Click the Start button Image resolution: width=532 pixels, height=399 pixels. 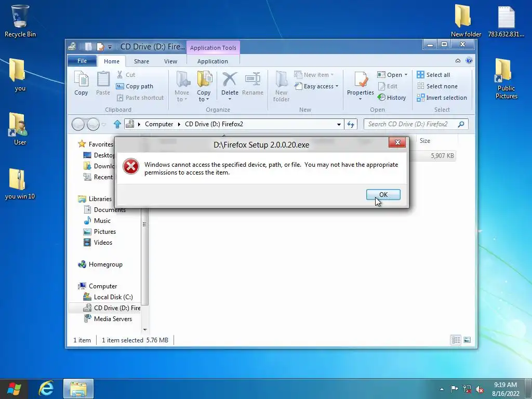click(14, 389)
